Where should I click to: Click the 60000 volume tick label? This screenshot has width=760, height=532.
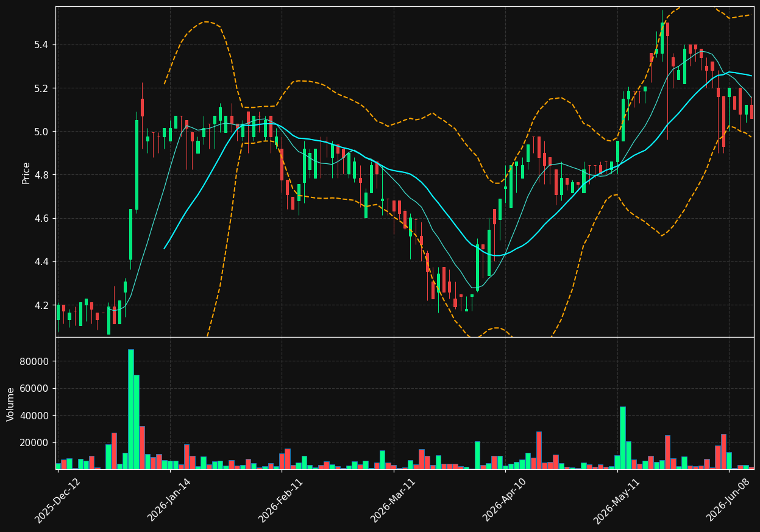coord(34,389)
